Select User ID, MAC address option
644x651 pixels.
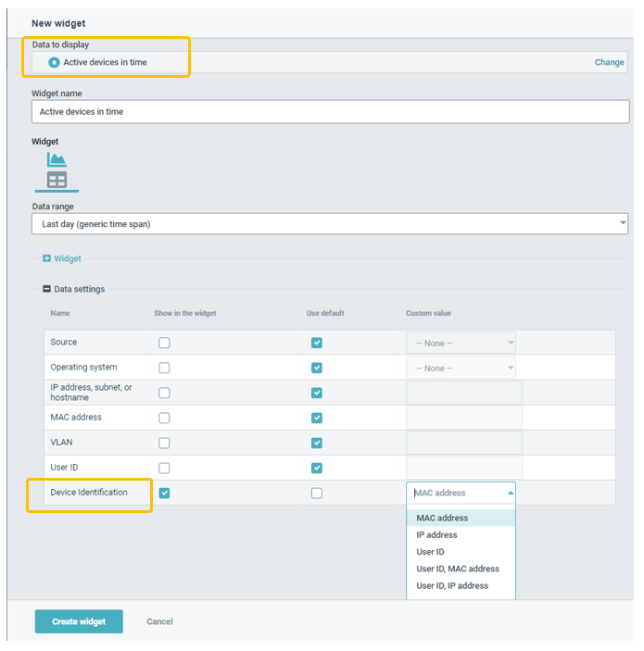click(458, 569)
